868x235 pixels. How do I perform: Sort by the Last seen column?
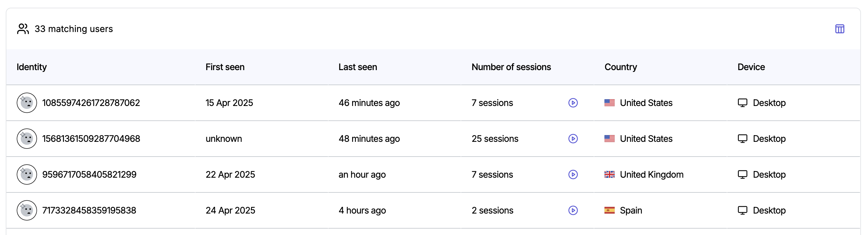pyautogui.click(x=358, y=67)
